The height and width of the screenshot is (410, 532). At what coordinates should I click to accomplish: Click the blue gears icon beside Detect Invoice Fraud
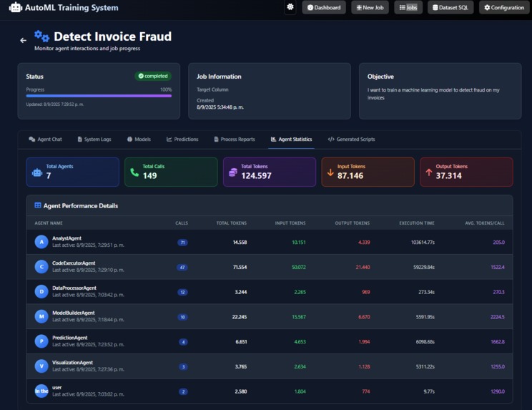coord(41,36)
